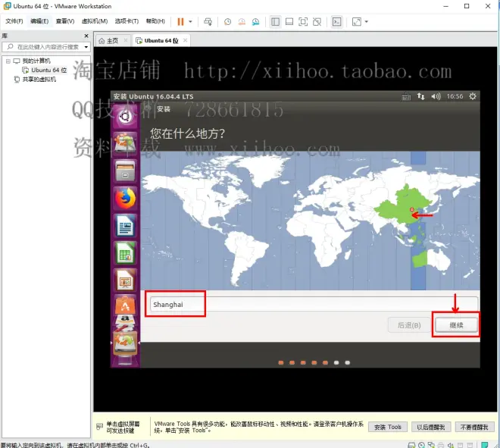The image size is (500, 448).
Task: Click the teal message log status icon
Action: click(x=485, y=445)
